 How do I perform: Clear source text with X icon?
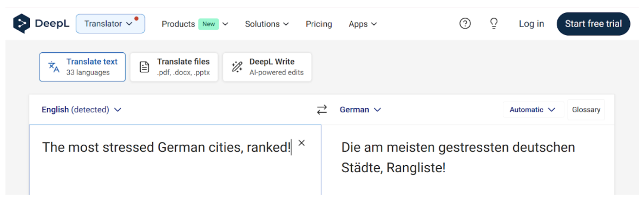tap(302, 143)
